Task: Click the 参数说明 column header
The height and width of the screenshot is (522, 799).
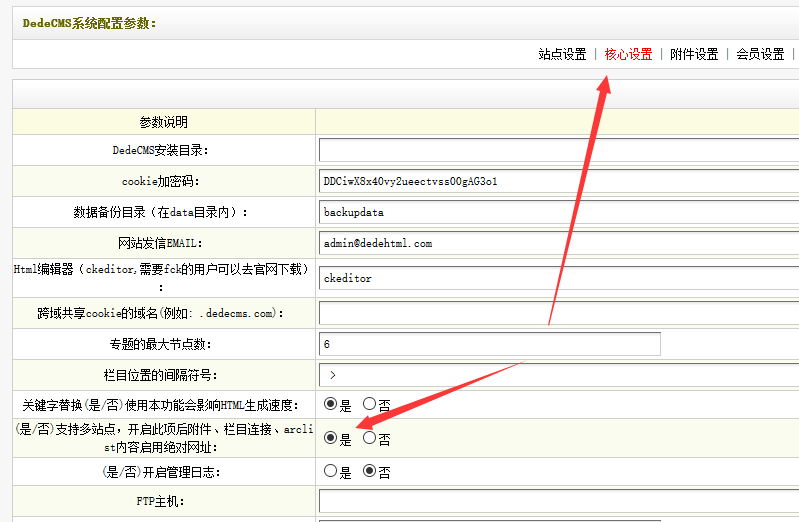Action: (164, 122)
